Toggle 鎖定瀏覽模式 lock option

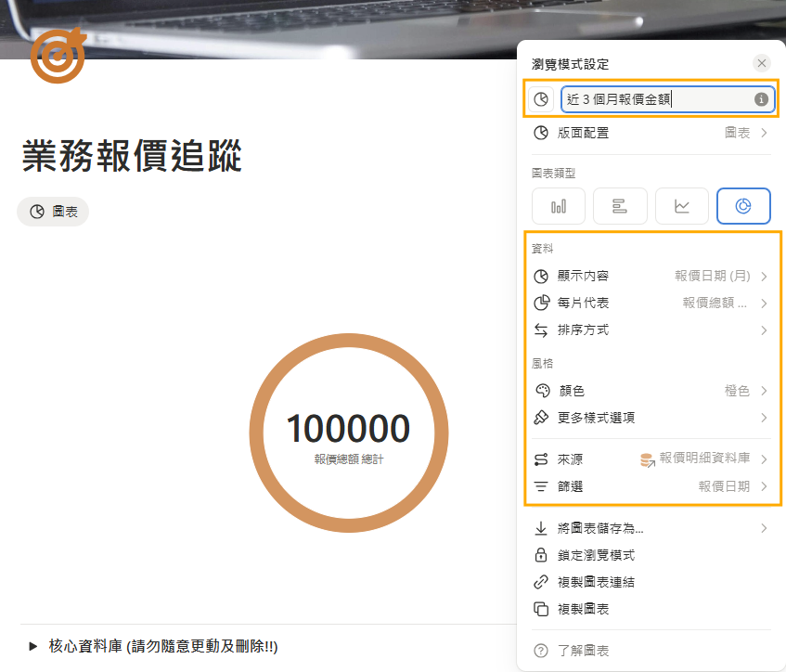point(597,555)
